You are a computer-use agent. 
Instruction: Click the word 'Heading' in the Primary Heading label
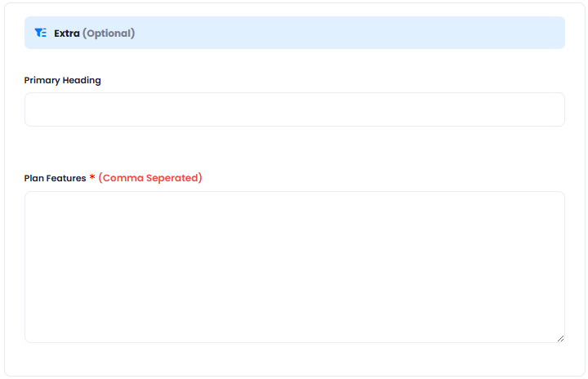[82, 80]
